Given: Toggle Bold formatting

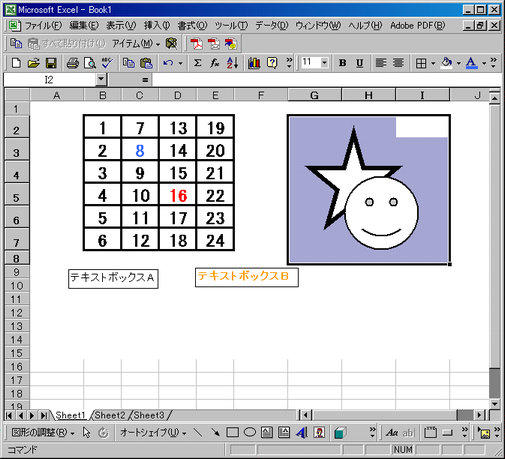Looking at the screenshot, I should pos(342,63).
